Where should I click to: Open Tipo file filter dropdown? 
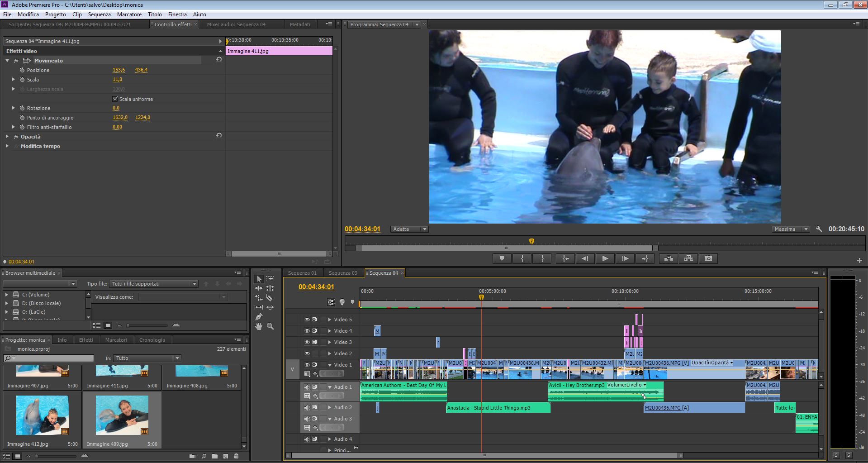pyautogui.click(x=154, y=284)
